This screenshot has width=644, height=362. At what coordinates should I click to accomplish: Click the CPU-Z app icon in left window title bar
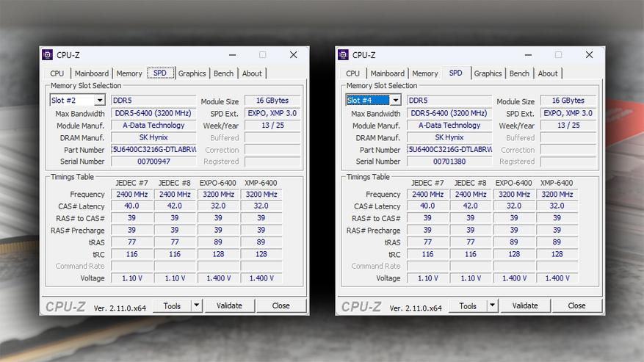(47, 54)
